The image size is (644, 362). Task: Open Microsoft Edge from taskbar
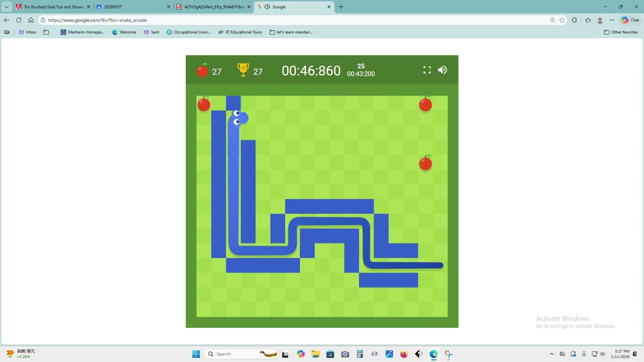[x=434, y=354]
